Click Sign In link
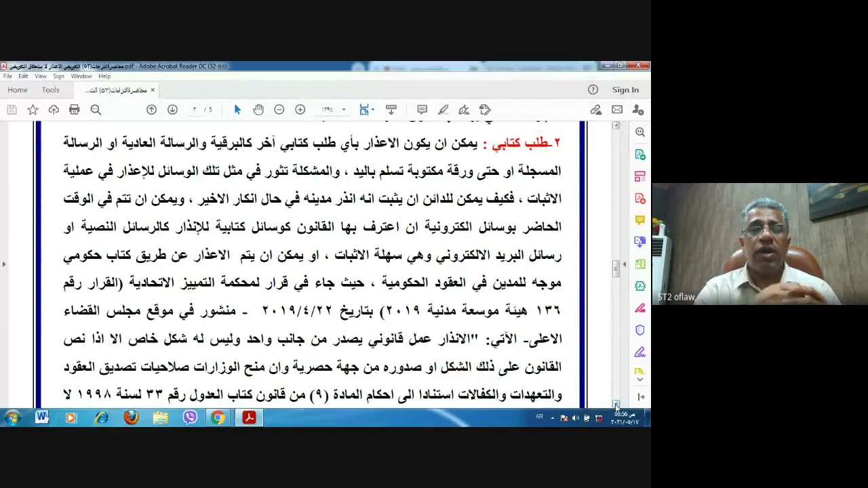Viewport: 868px width, 488px height. tap(625, 89)
